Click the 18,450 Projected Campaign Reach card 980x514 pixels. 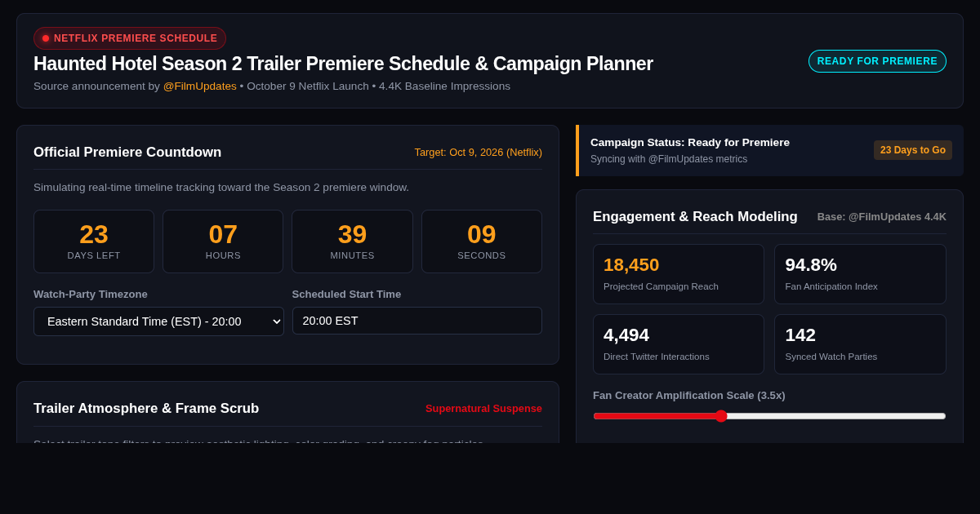679,274
